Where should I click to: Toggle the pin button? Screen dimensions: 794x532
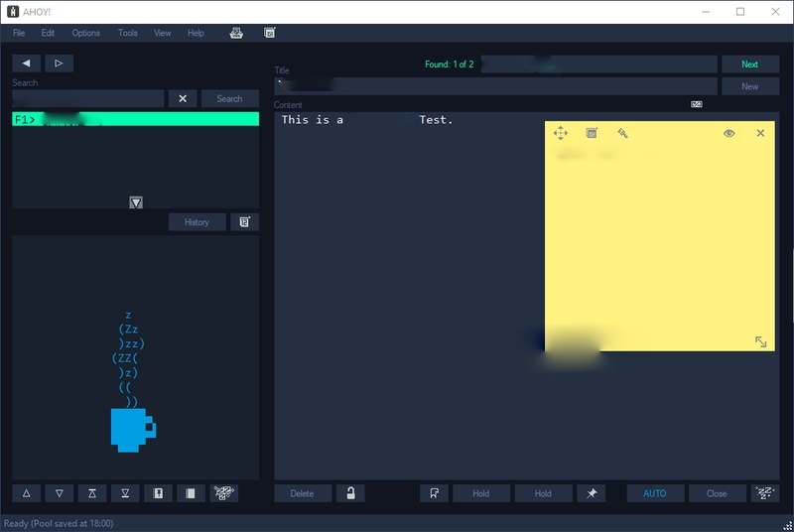(591, 493)
